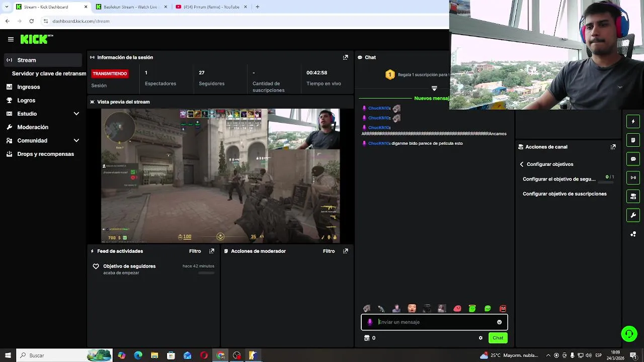
Task: Go back from Configurar objetivos
Action: click(x=522, y=164)
